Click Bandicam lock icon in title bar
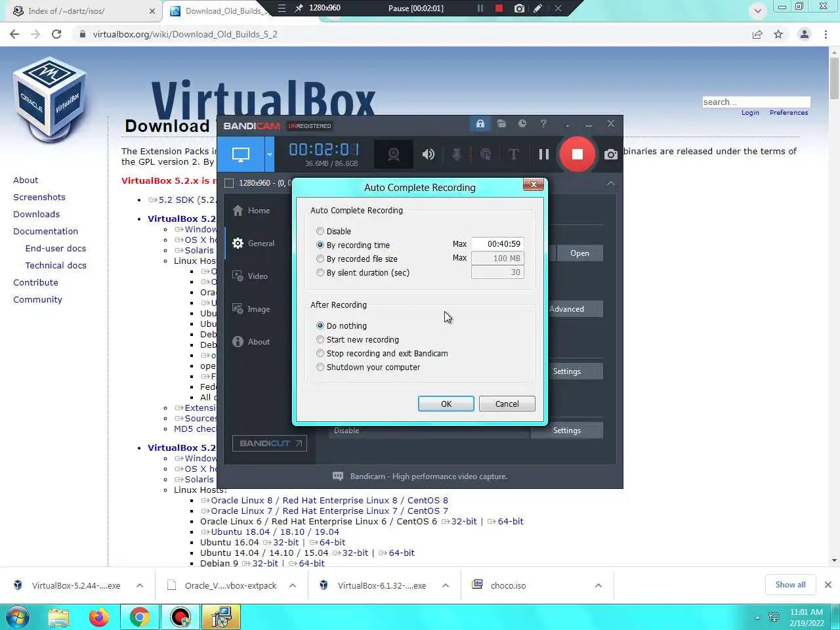This screenshot has height=630, width=840. click(480, 123)
